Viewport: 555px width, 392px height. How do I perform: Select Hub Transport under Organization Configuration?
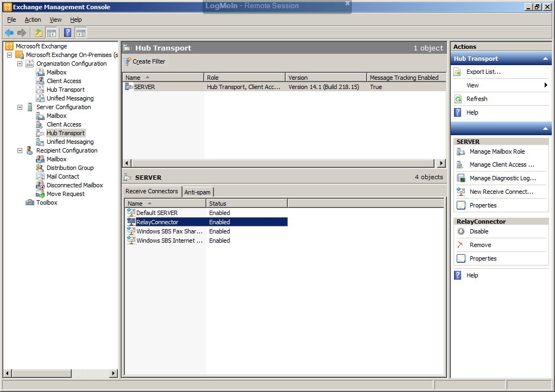click(66, 90)
